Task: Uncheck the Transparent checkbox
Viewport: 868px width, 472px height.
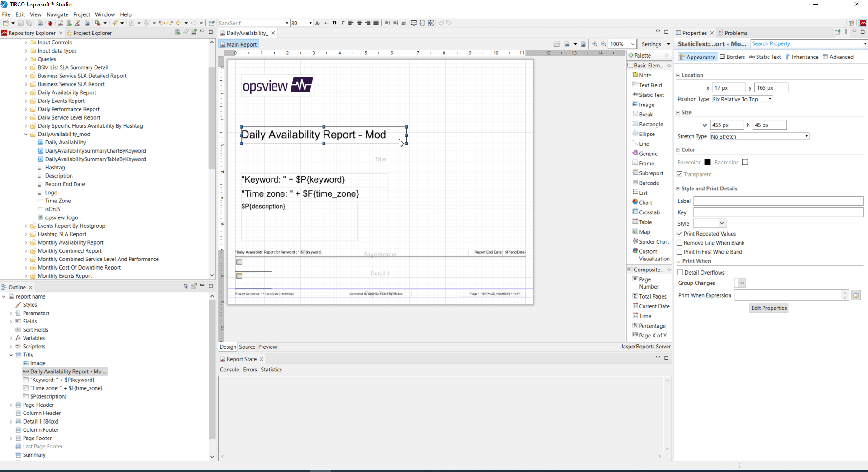Action: (x=679, y=174)
